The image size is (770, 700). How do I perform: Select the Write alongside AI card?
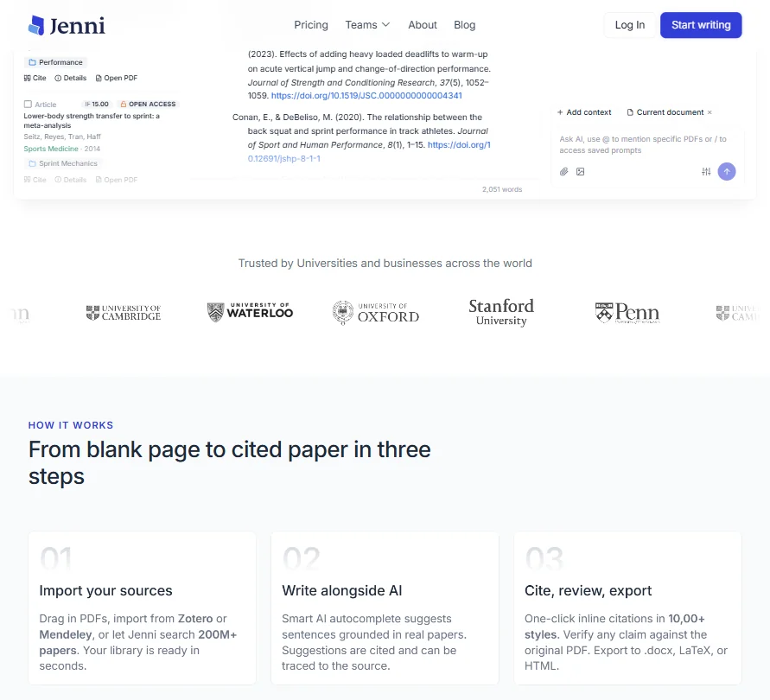pyautogui.click(x=385, y=608)
